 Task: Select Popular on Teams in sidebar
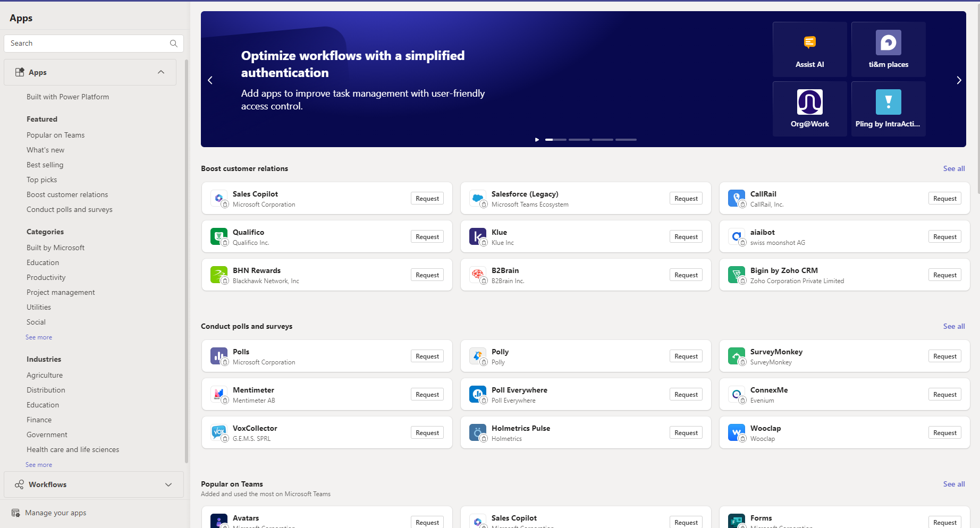pyautogui.click(x=56, y=135)
